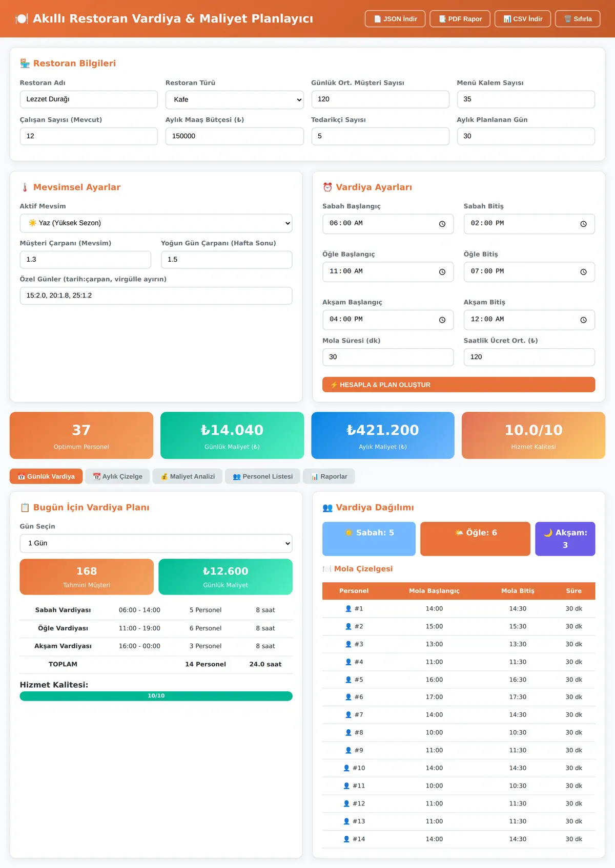Viewport: 615px width, 868px height.
Task: Select the Akşam: 3 shift card
Action: pos(565,539)
